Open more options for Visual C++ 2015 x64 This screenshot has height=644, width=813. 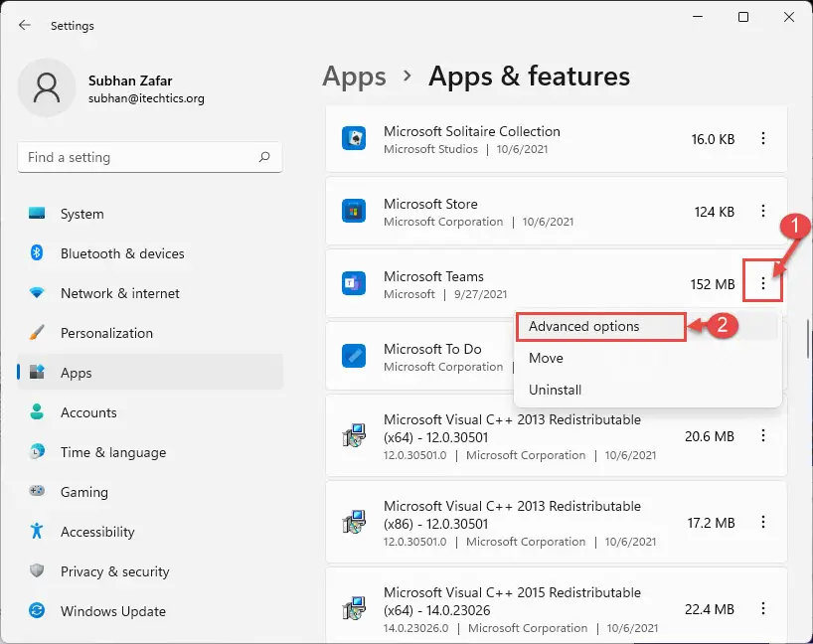[x=762, y=608]
